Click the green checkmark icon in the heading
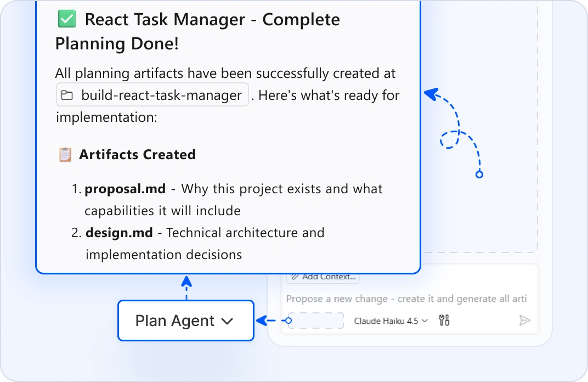588x382 pixels. tap(66, 20)
